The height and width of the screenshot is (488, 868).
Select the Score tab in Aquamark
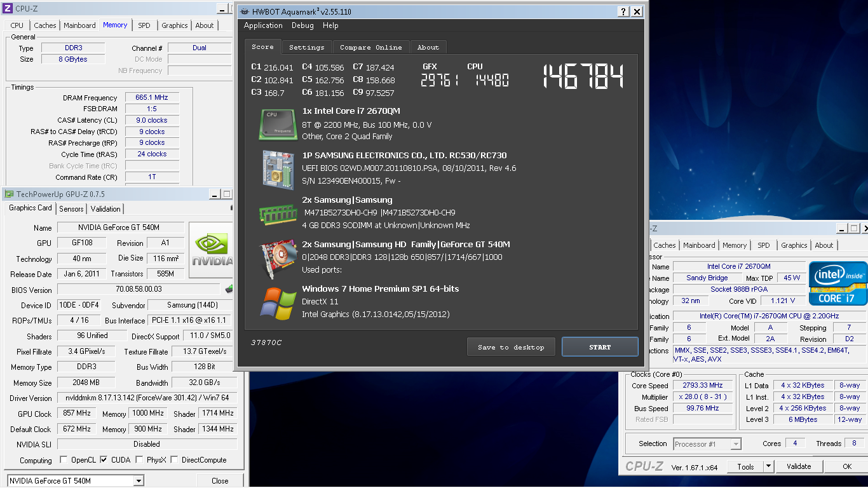[262, 46]
